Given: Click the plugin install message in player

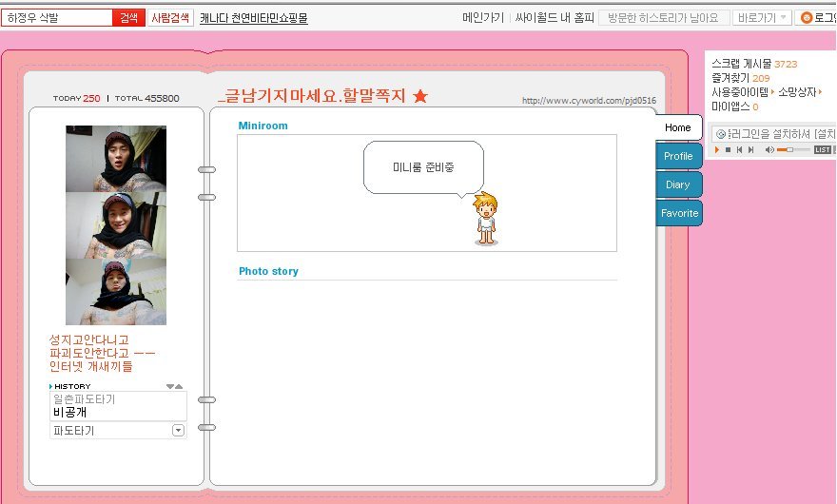Looking at the screenshot, I should click(782, 134).
